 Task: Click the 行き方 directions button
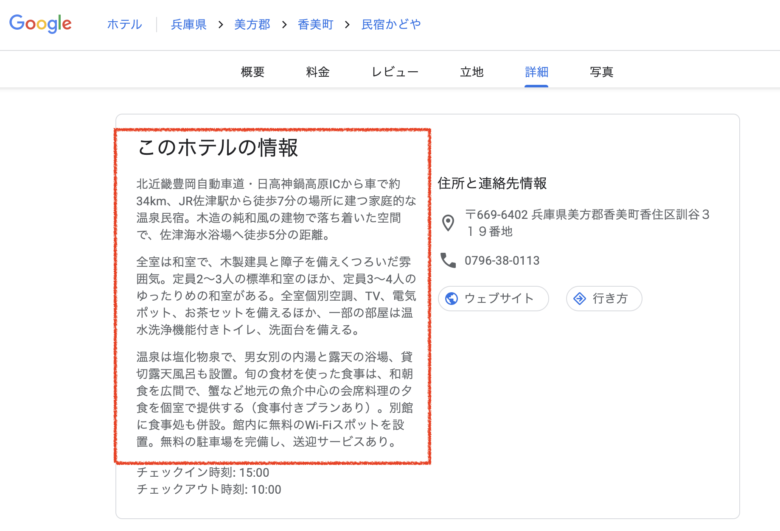click(x=604, y=299)
